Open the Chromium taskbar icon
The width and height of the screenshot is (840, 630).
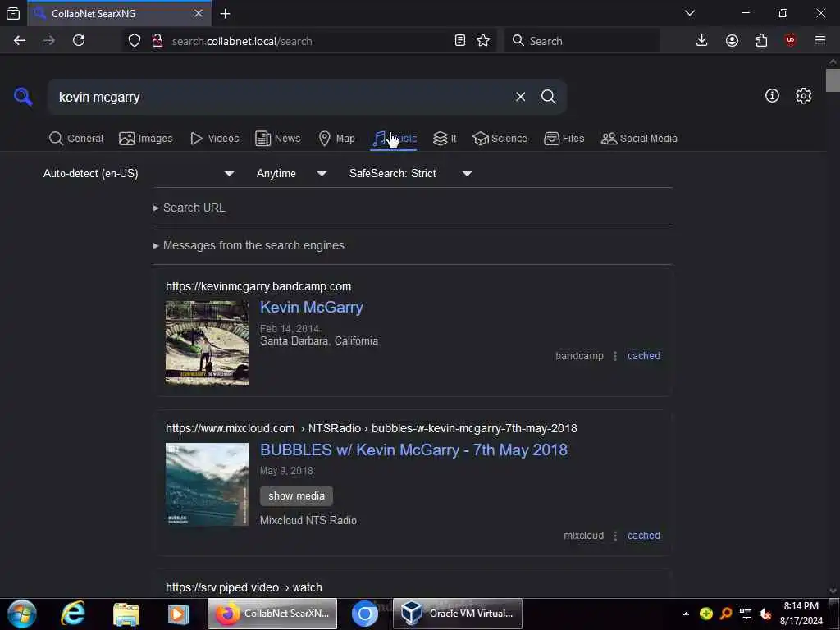tap(365, 614)
